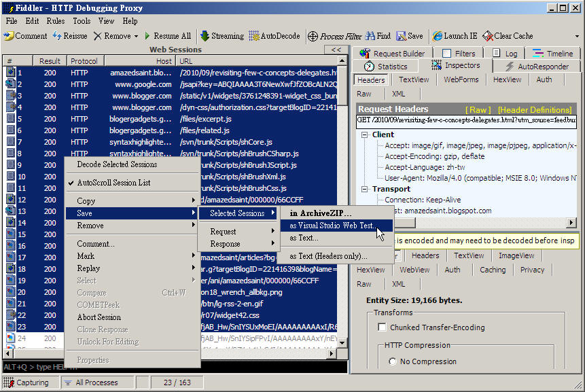This screenshot has width=585, height=392.
Task: Open the Tools menu
Action: [82, 21]
